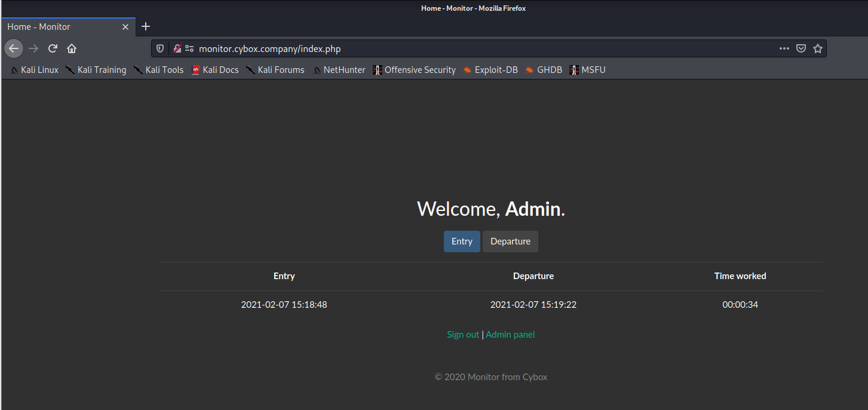Open the Admin panel link
868x410 pixels.
click(x=510, y=335)
